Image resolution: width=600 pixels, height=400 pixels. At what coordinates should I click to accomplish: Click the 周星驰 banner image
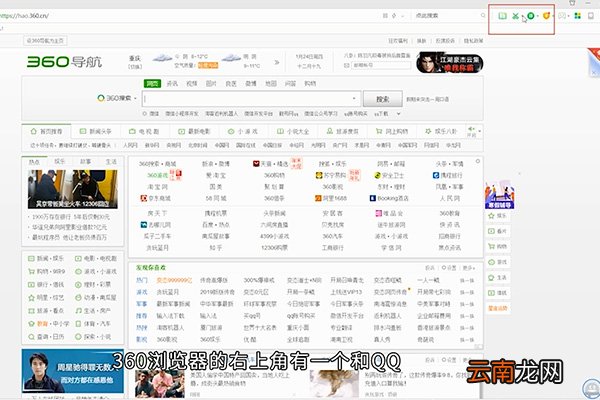click(x=73, y=371)
